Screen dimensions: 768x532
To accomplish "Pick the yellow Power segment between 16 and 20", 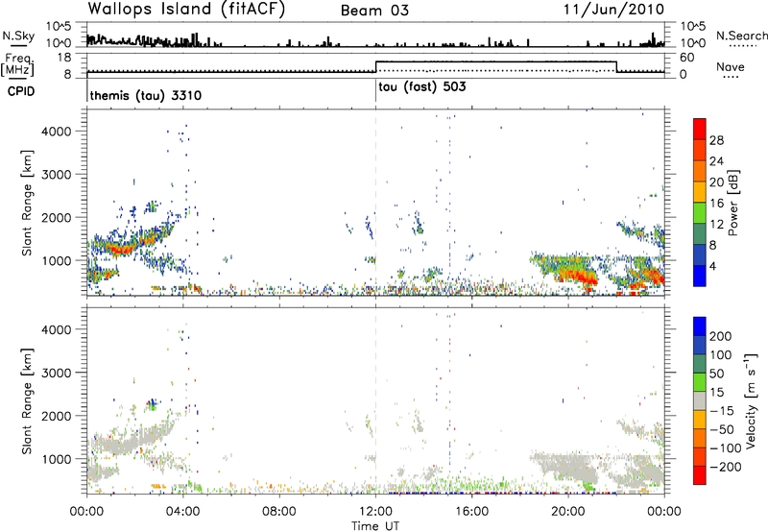I will 700,192.
